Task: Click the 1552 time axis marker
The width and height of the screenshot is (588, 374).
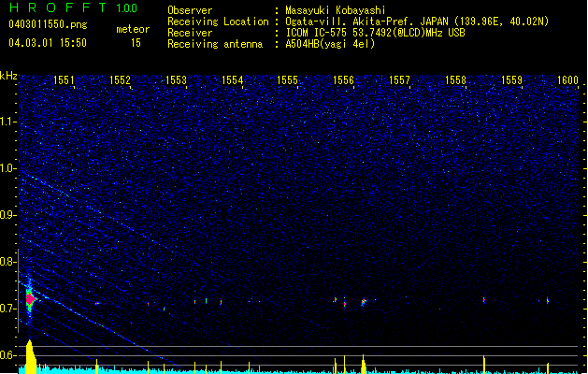Action: [120, 80]
